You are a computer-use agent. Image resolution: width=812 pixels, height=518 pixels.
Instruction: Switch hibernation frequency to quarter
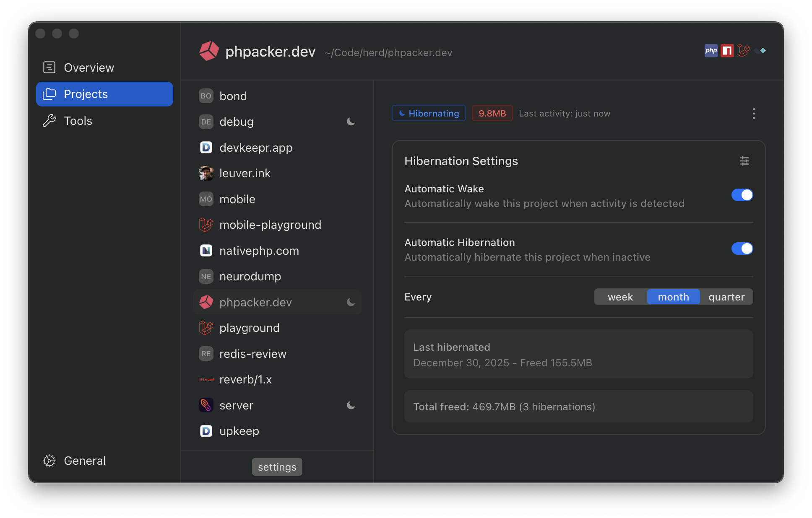(726, 297)
